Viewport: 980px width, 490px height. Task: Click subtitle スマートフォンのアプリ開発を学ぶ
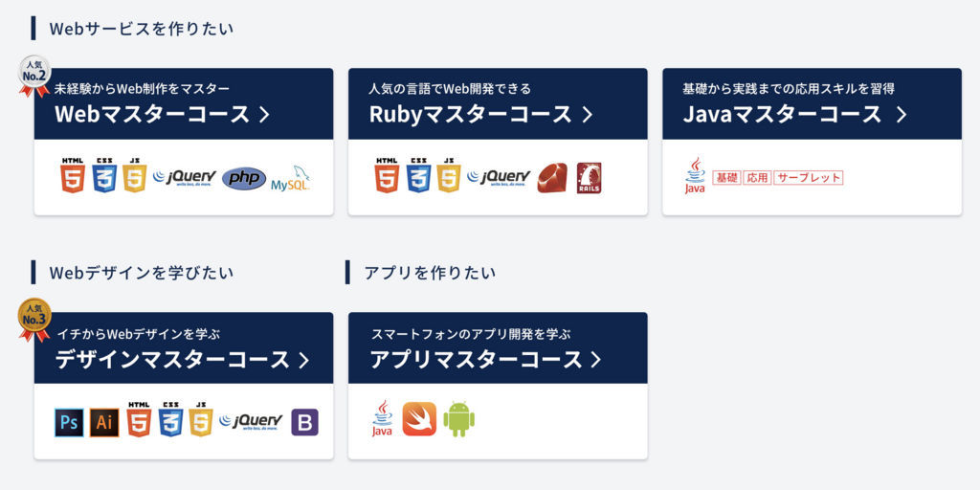pos(471,334)
